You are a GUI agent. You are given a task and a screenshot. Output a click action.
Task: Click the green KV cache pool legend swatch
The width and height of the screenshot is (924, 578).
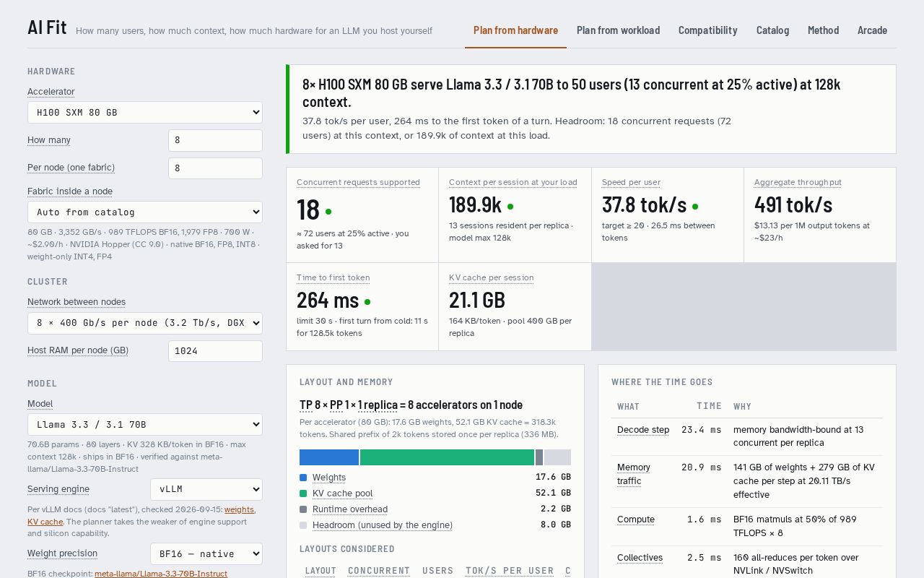coord(303,493)
